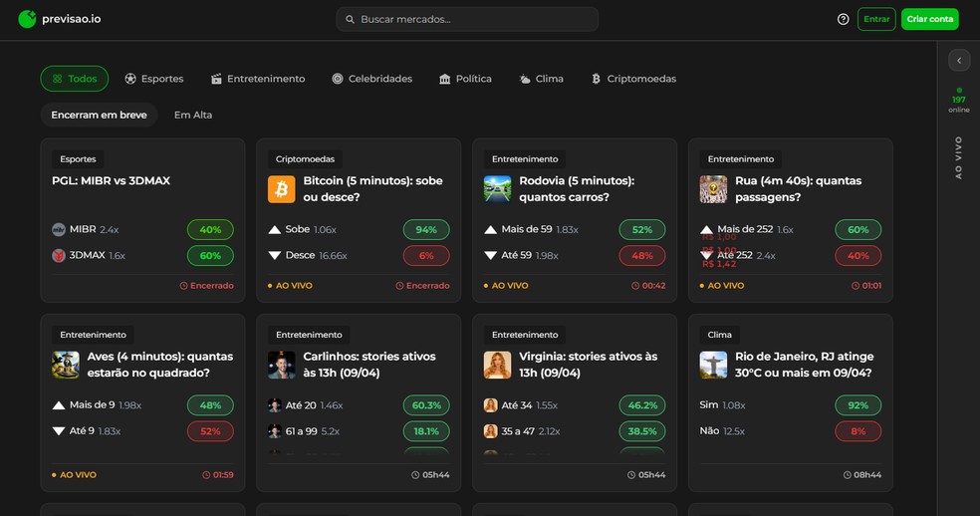Pick Até 9 52% option

tap(210, 431)
